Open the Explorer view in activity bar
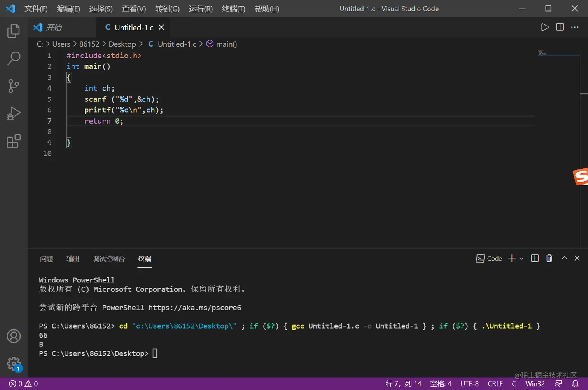This screenshot has width=588, height=390. 14,31
